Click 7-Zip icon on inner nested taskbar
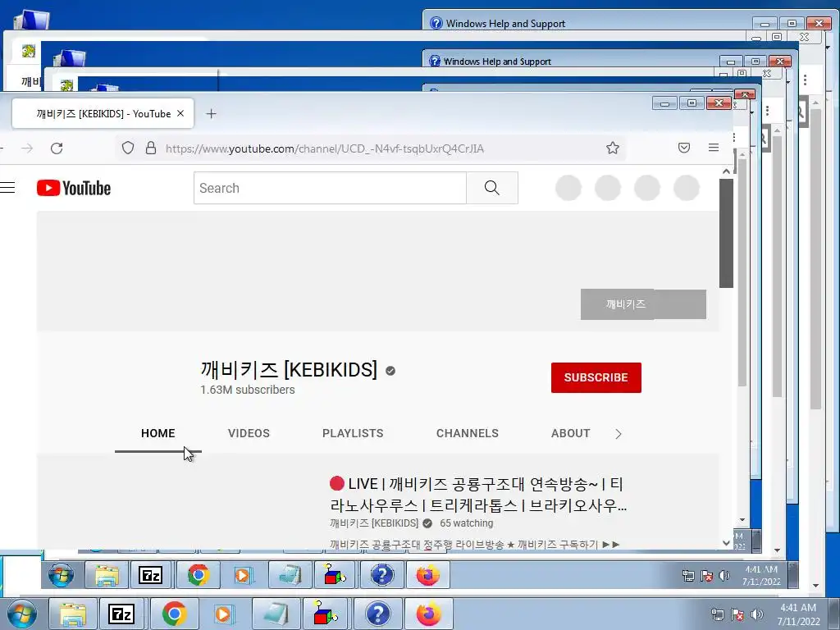The height and width of the screenshot is (630, 840). pyautogui.click(x=151, y=575)
